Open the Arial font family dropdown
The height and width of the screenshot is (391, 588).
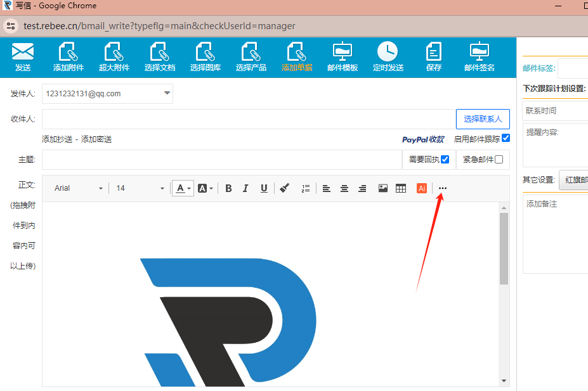point(79,188)
